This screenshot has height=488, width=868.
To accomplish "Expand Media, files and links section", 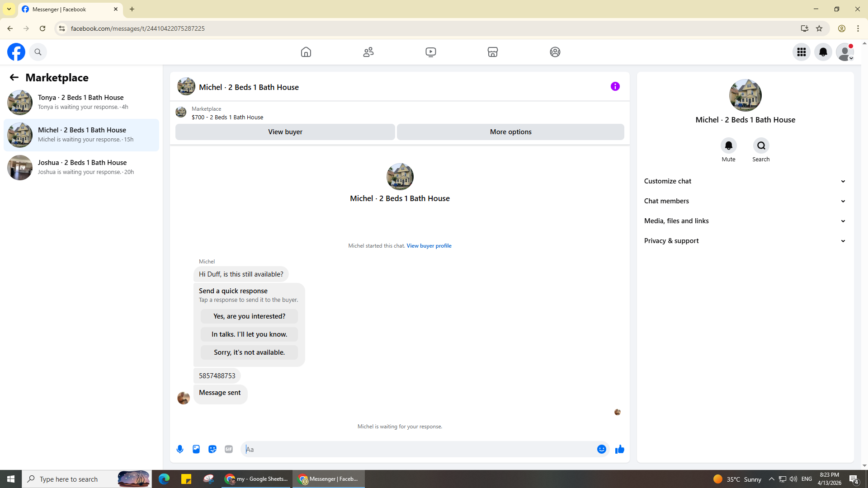I will 745,221.
